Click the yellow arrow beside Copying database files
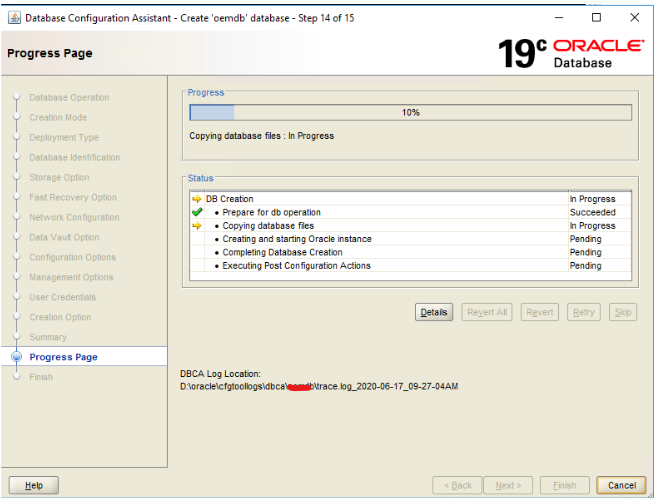 (x=196, y=226)
